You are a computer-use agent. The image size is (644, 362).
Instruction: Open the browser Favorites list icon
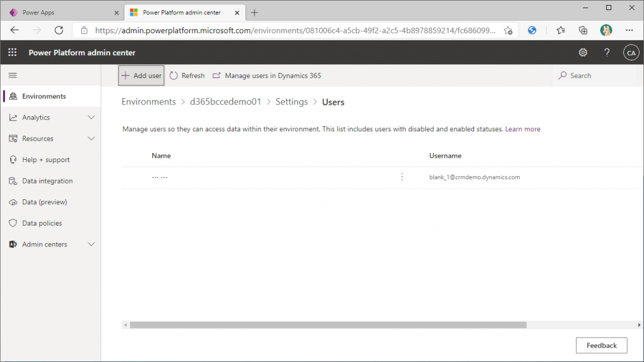[560, 30]
